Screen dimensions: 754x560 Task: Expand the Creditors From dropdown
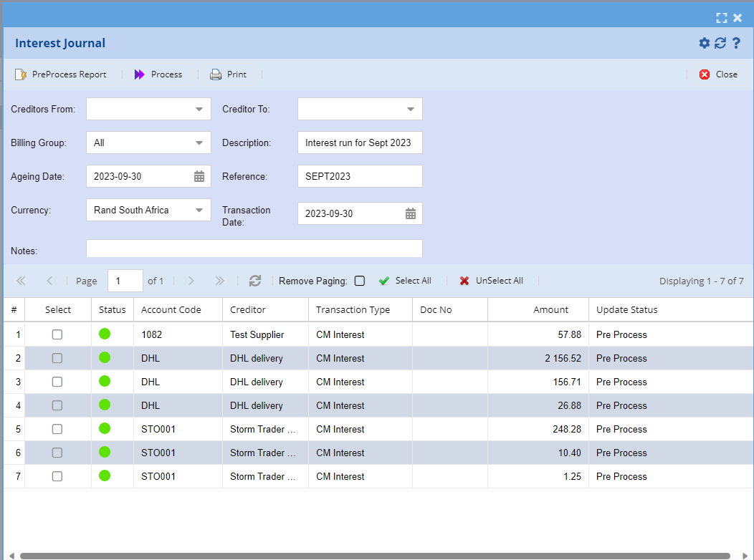199,109
